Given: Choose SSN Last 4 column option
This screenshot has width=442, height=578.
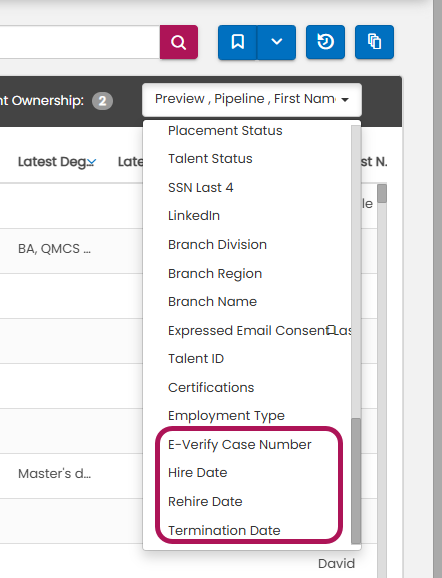Looking at the screenshot, I should (x=201, y=188).
